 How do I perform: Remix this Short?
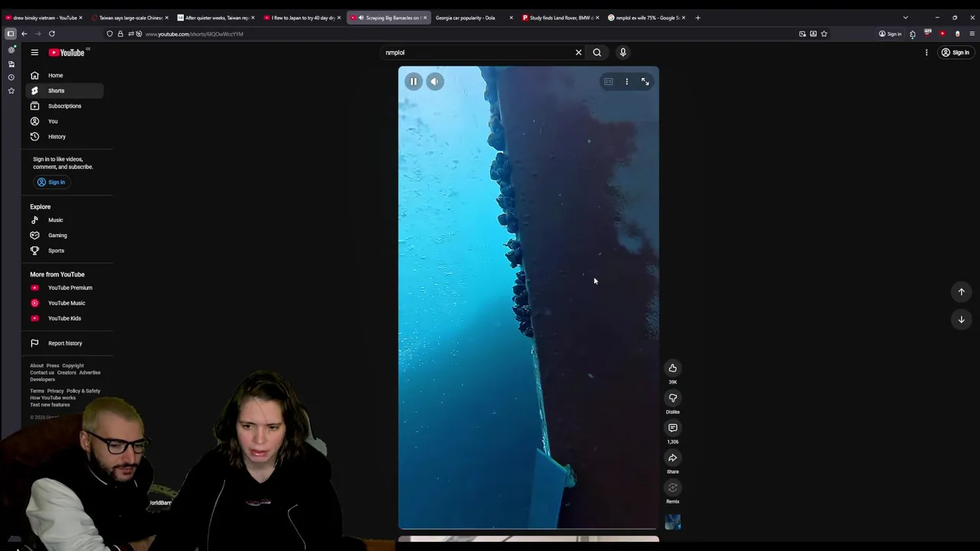[673, 487]
